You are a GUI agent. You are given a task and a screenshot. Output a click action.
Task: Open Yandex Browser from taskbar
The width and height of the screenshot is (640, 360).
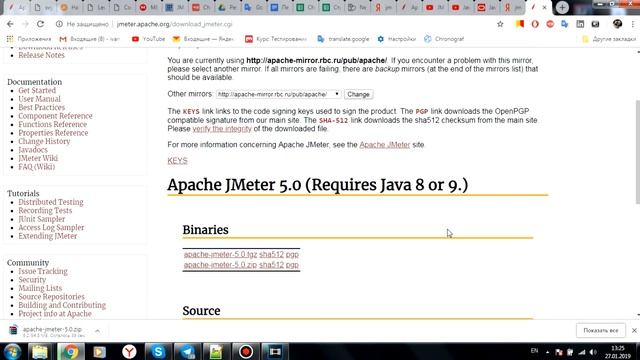[129, 352]
